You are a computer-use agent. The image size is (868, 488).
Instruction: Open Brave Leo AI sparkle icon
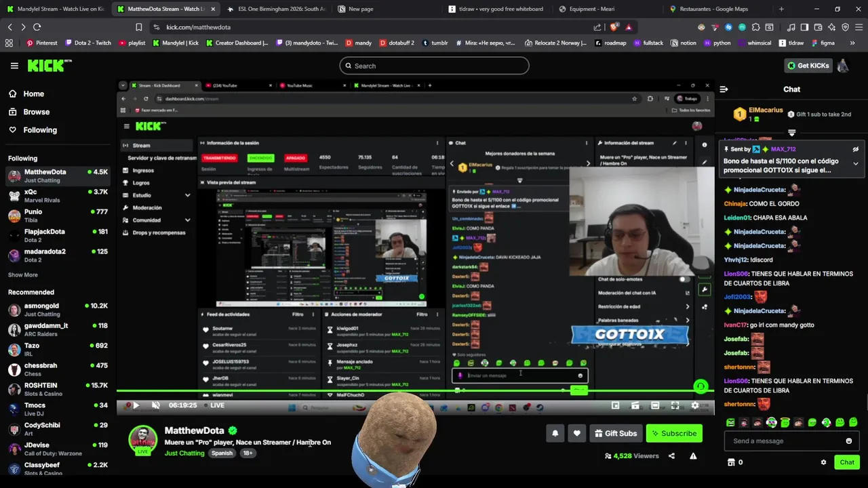click(832, 27)
